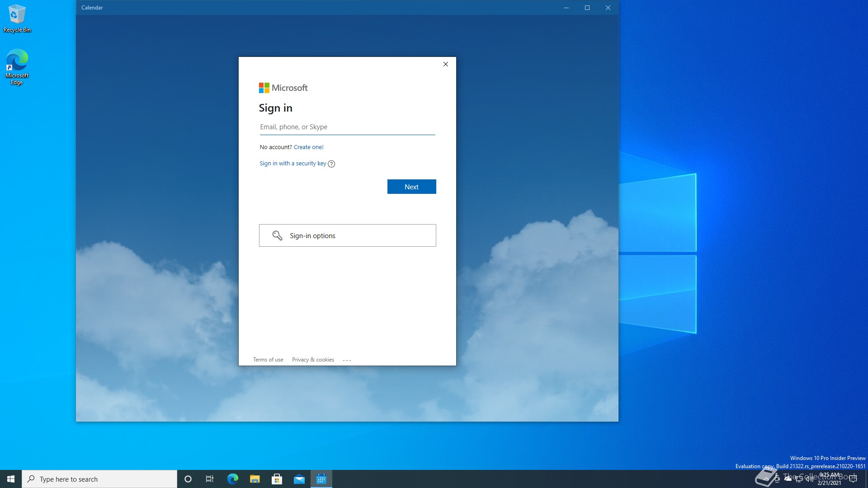The height and width of the screenshot is (488, 868).
Task: Click the Email, phone, or Skype field
Action: (x=347, y=127)
